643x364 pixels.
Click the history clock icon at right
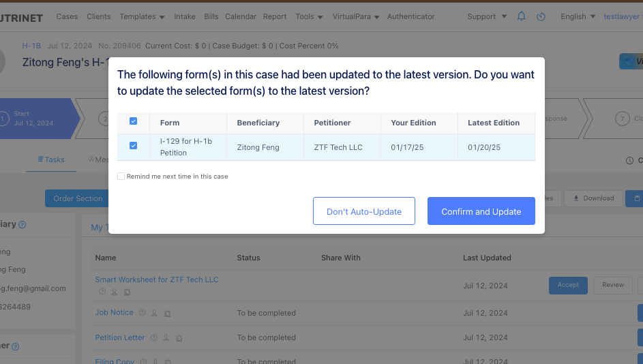pos(629,161)
